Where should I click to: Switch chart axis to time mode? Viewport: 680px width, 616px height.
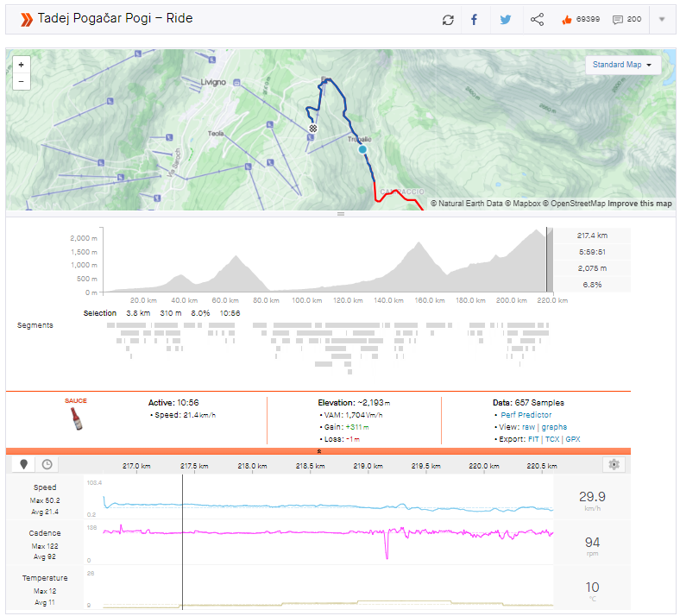pos(47,464)
